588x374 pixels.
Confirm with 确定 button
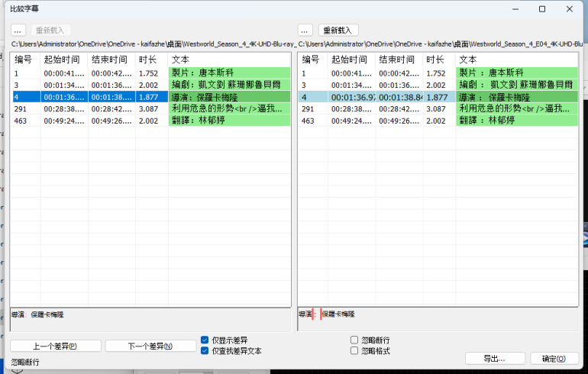(x=554, y=359)
